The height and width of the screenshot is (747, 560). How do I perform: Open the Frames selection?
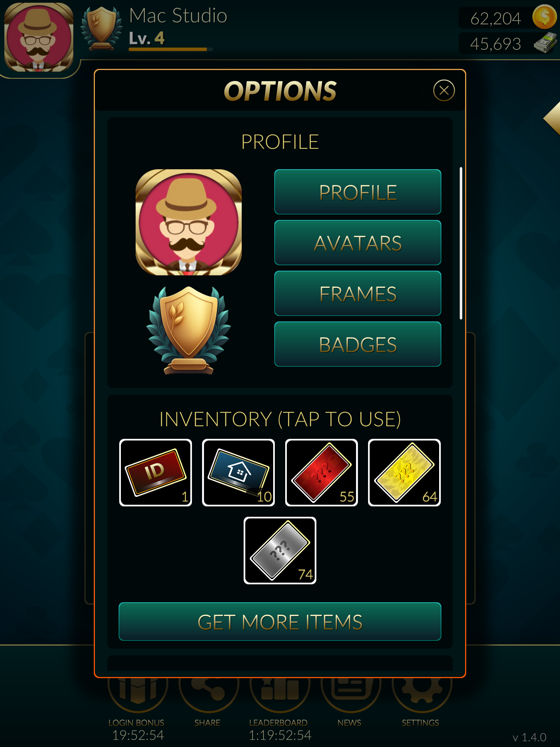click(358, 293)
